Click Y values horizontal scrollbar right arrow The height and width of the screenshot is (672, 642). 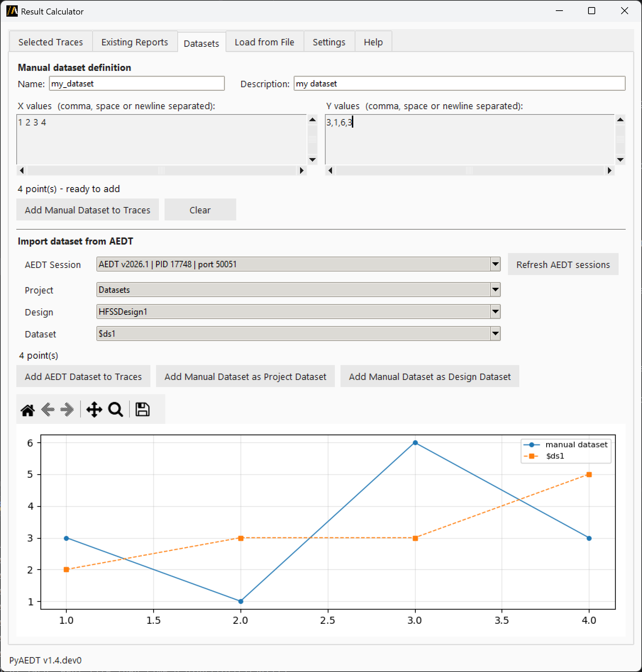click(x=609, y=170)
